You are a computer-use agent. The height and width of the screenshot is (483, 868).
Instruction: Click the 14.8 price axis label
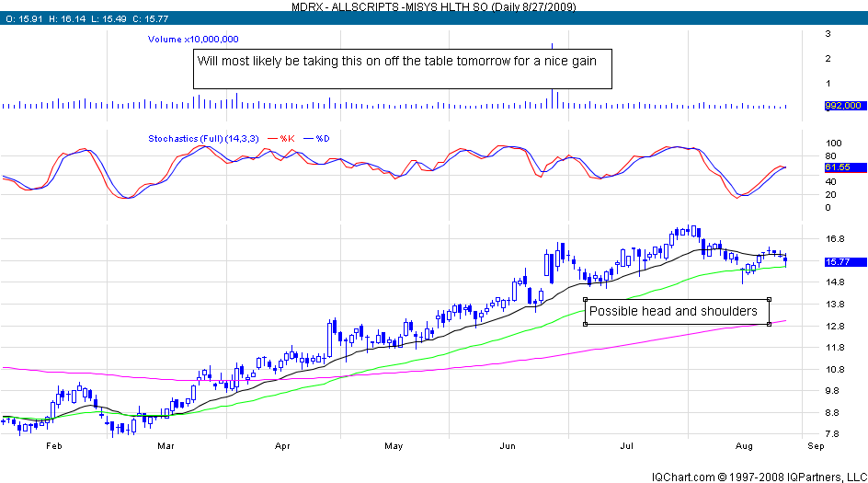(x=835, y=282)
